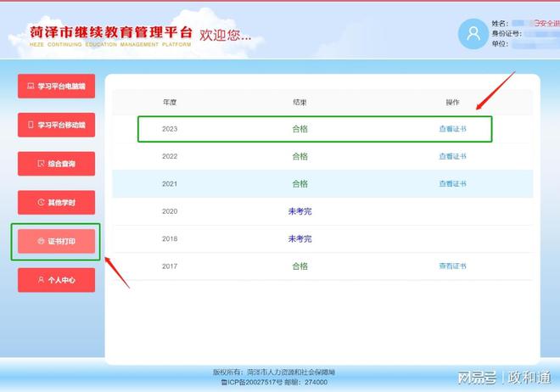Click the 操作 column header
The image size is (560, 392).
(452, 102)
